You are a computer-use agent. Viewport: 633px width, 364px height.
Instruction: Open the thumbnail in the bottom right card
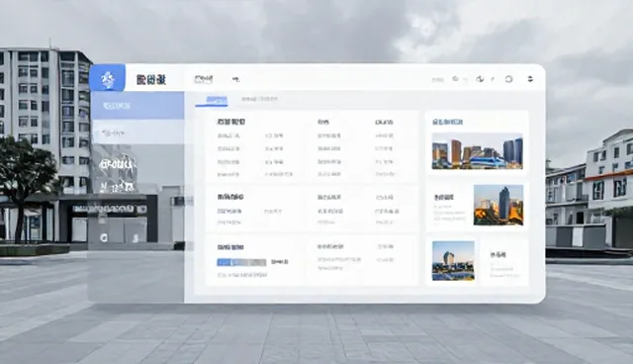(x=453, y=261)
